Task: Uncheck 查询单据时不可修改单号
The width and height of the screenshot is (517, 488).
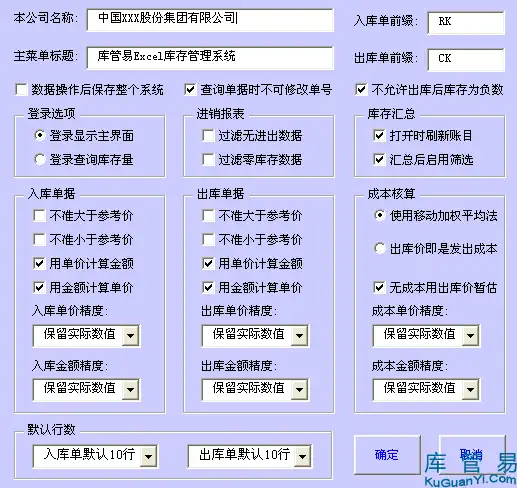Action: (x=190, y=90)
